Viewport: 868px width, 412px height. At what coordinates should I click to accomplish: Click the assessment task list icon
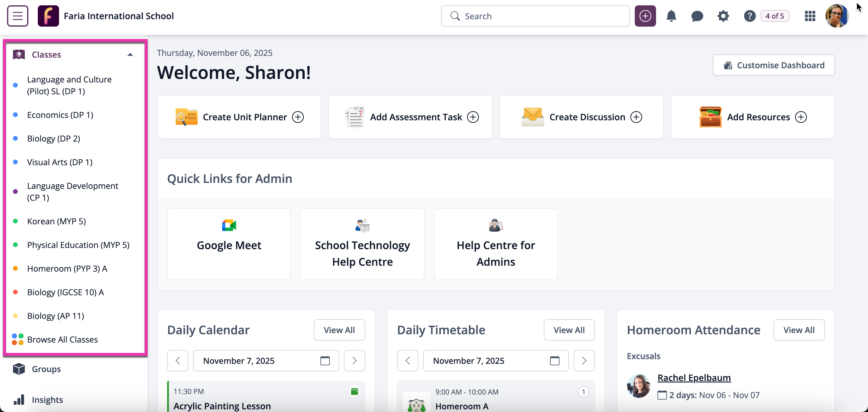[x=355, y=117]
